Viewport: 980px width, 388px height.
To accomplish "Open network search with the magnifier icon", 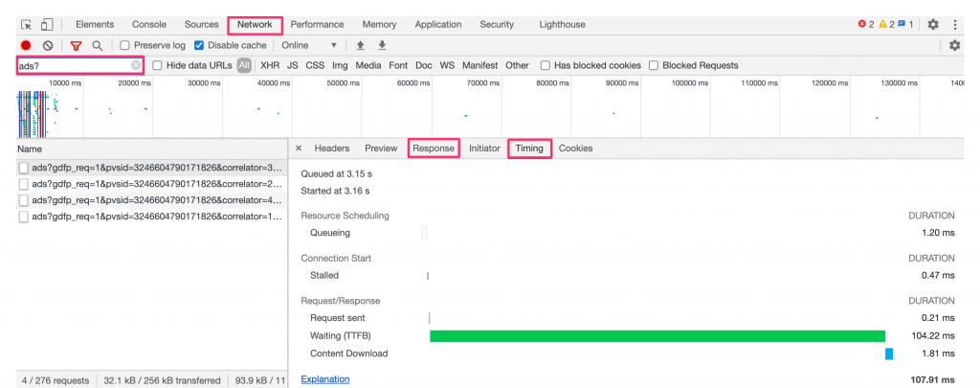I will coord(98,46).
